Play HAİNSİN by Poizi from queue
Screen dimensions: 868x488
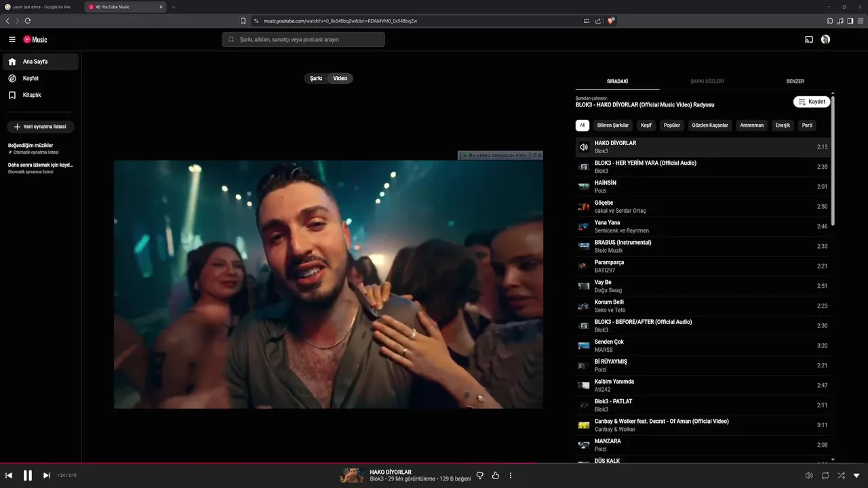(x=703, y=187)
